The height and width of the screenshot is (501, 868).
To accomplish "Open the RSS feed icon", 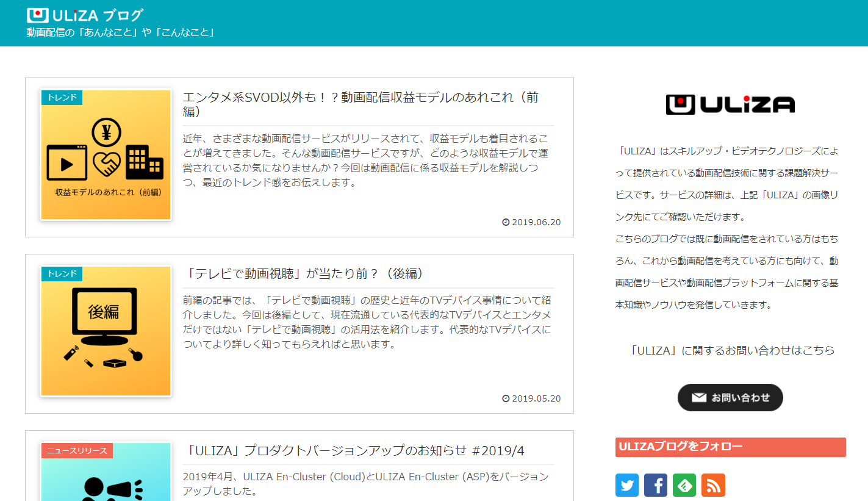I will tap(712, 485).
